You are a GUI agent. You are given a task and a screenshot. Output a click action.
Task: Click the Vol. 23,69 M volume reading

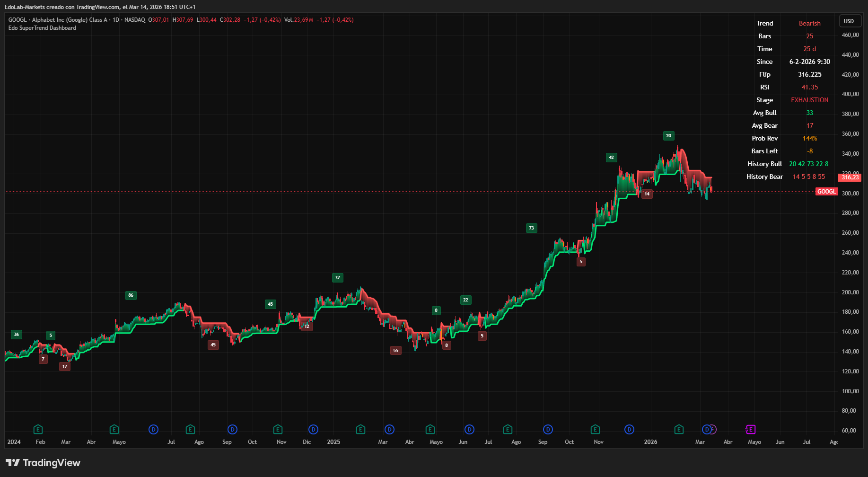tap(299, 20)
